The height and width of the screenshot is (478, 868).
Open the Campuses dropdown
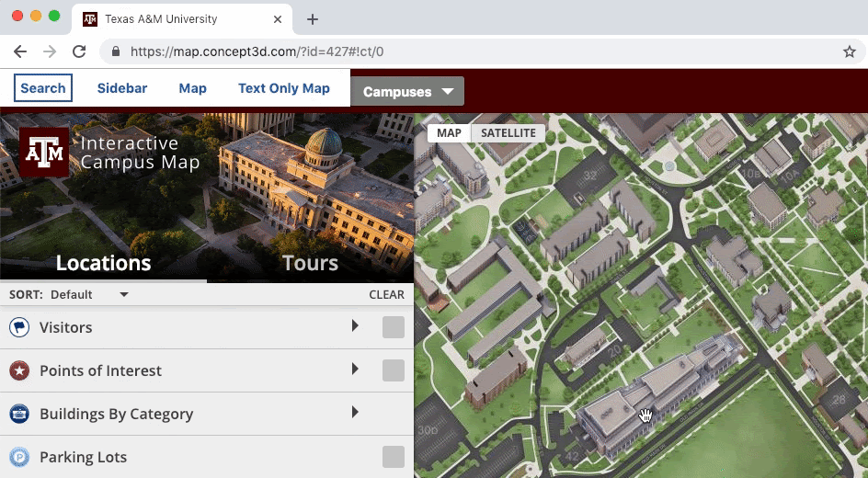coord(407,91)
